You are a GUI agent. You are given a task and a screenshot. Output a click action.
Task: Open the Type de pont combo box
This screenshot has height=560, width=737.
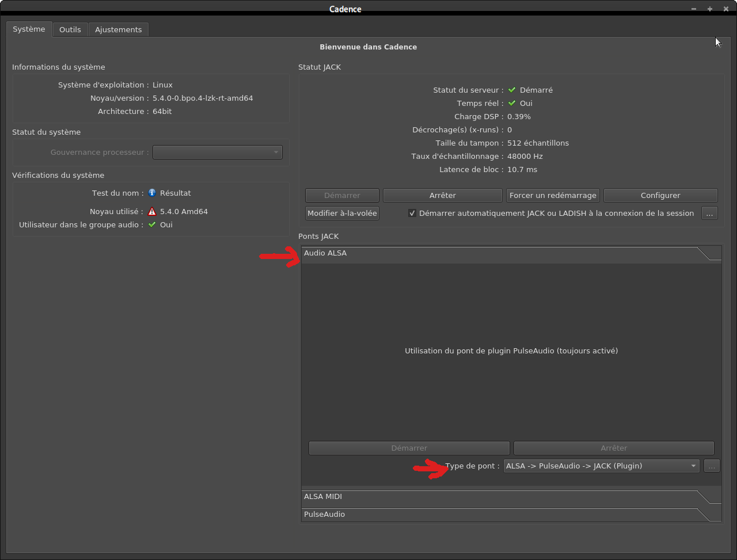[x=602, y=466]
